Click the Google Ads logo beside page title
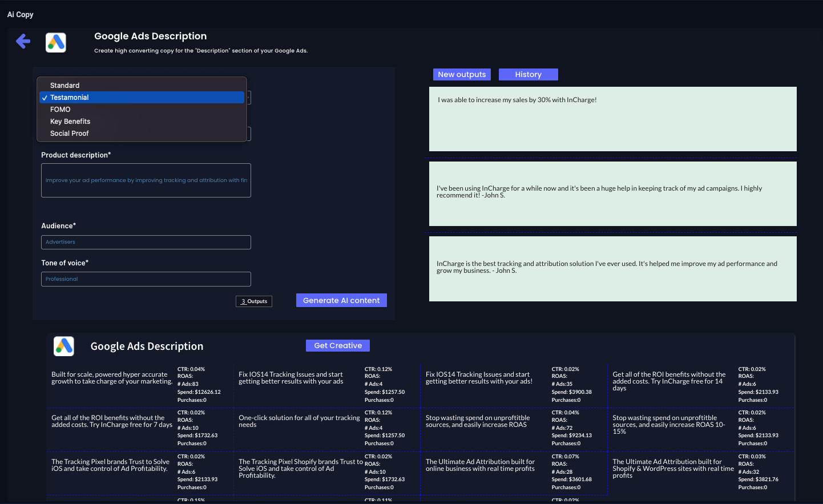Image resolution: width=823 pixels, height=504 pixels. (56, 42)
